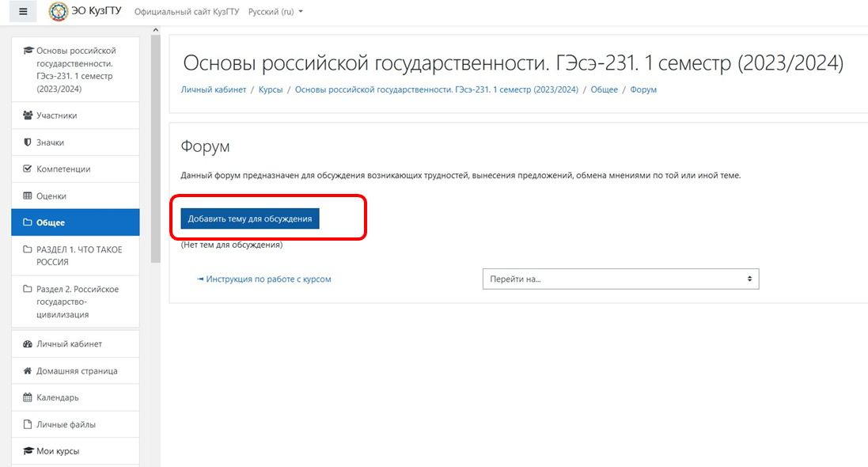Click the folder icon beside Раздел 2
The height and width of the screenshot is (467, 868).
click(x=28, y=289)
